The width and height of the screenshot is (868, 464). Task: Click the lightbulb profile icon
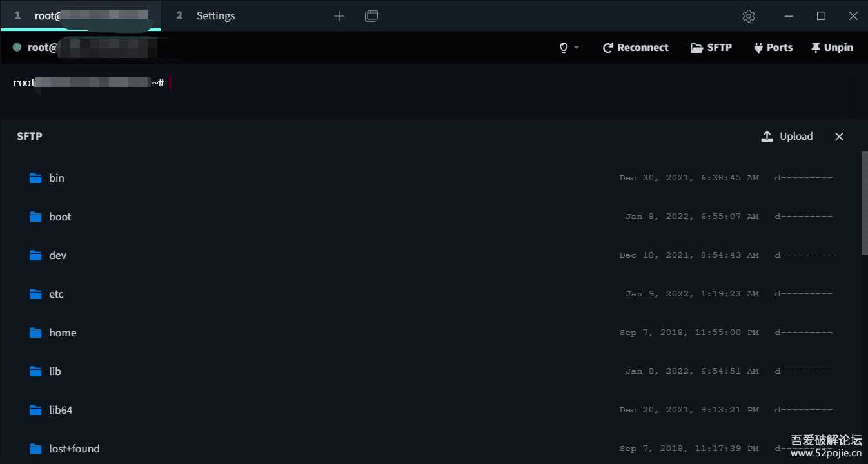point(564,48)
